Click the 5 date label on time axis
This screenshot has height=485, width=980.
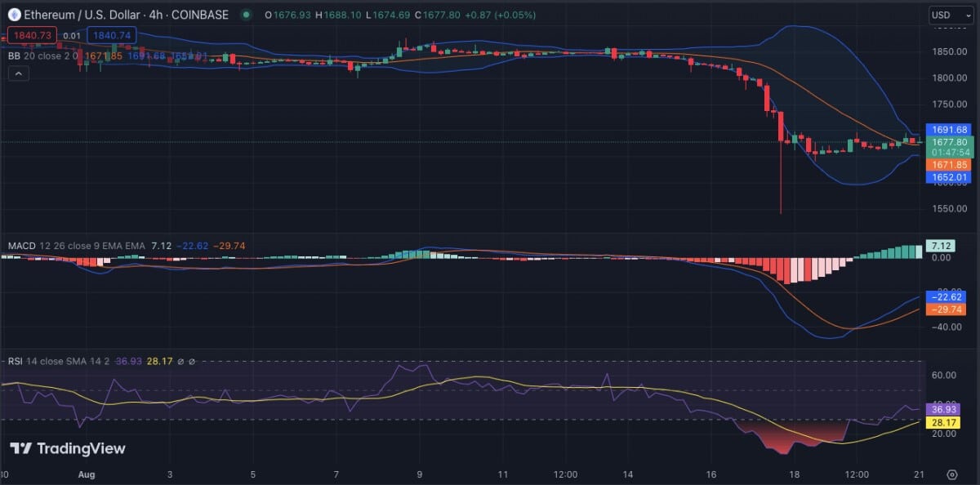253,474
